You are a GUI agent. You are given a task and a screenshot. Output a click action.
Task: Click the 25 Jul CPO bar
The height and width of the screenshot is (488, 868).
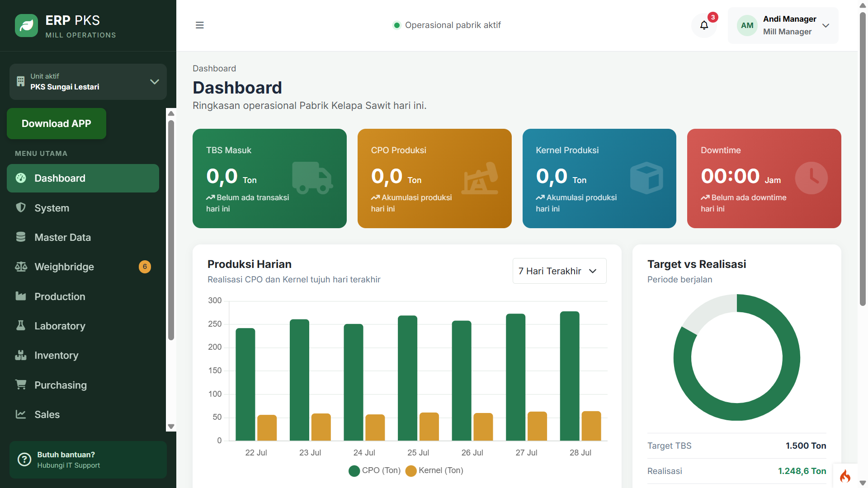[407, 378]
